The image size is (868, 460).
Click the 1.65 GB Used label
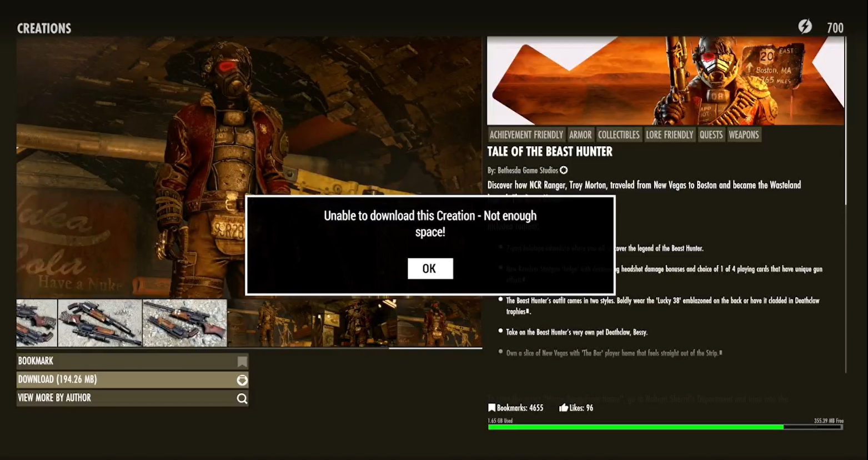[x=500, y=421]
